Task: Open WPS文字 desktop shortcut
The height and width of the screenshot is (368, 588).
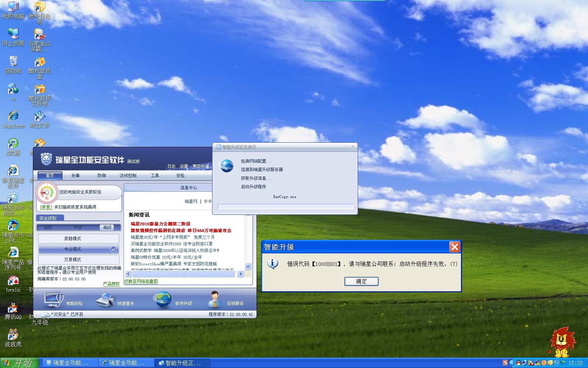Action: click(40, 120)
